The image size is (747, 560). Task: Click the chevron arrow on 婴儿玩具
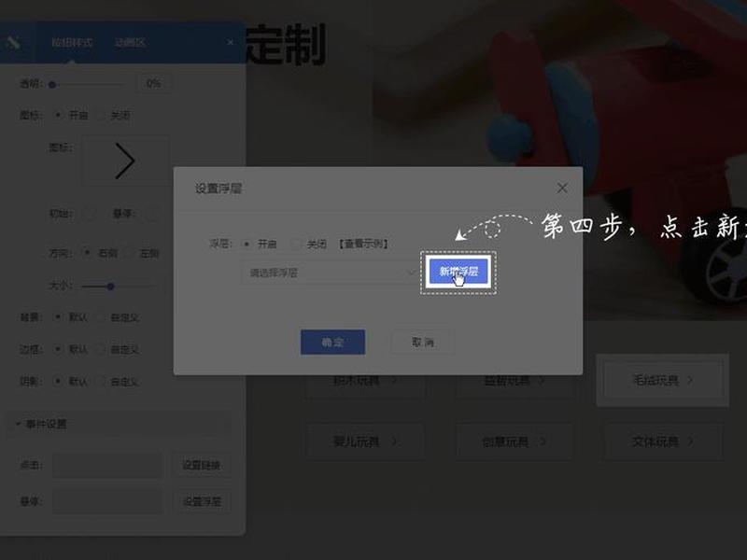click(x=394, y=441)
